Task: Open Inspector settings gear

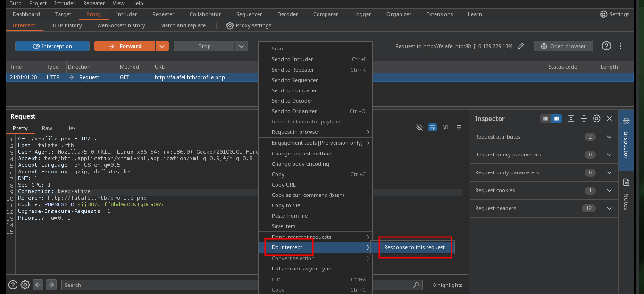Action: tap(596, 119)
